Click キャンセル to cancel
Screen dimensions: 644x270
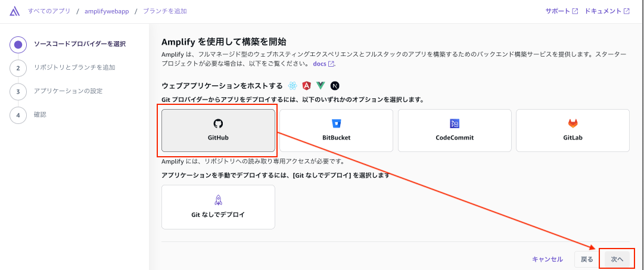click(547, 259)
